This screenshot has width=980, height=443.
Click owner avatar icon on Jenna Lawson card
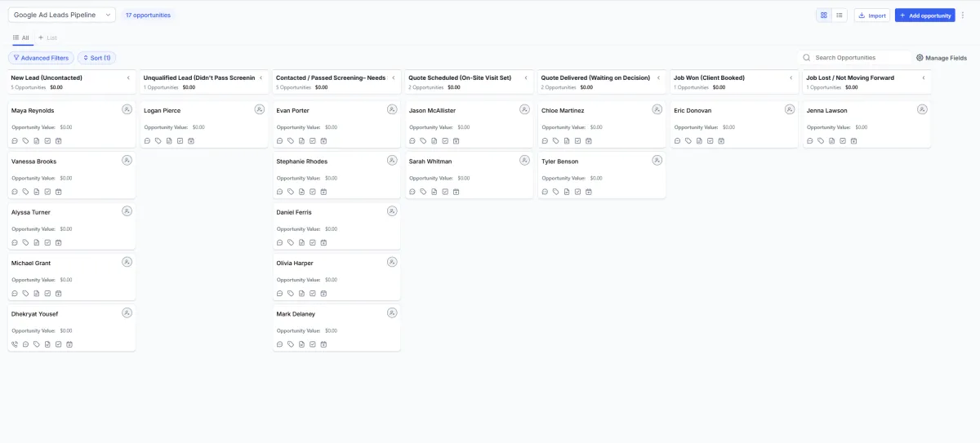922,109
